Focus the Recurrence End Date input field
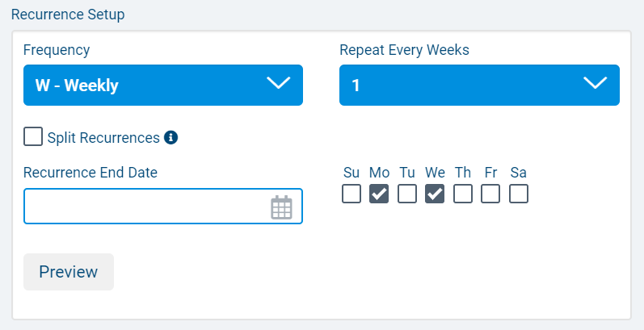Viewport: 644px width, 330px height. (x=145, y=207)
